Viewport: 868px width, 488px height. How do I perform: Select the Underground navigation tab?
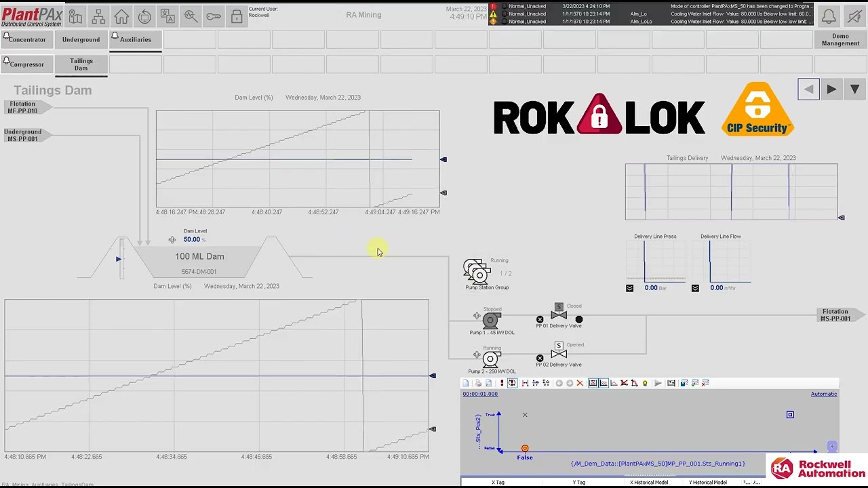click(81, 39)
